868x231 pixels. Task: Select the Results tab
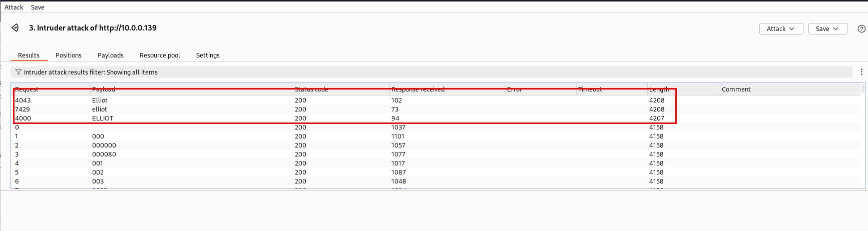coord(29,55)
